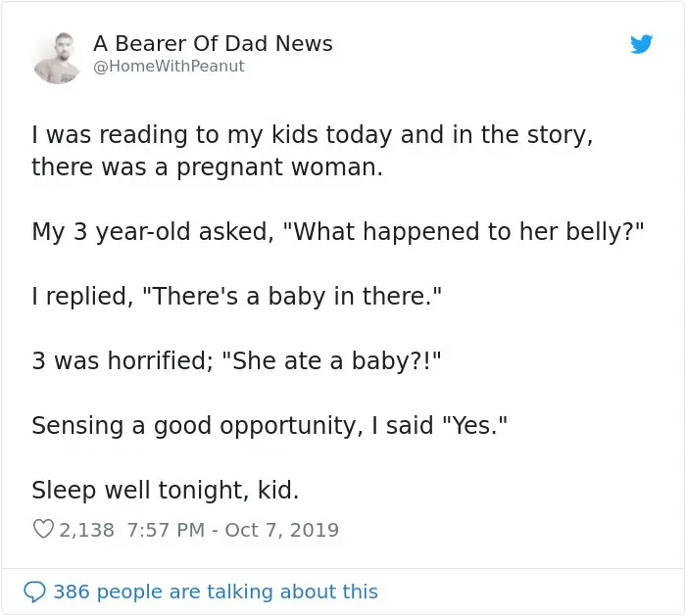686x616 pixels.
Task: Click the quote "She ate a baby?!"
Action: 333,361
